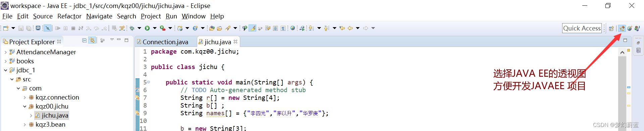
Task: Click the New wizard toolbar icon
Action: pos(6,28)
